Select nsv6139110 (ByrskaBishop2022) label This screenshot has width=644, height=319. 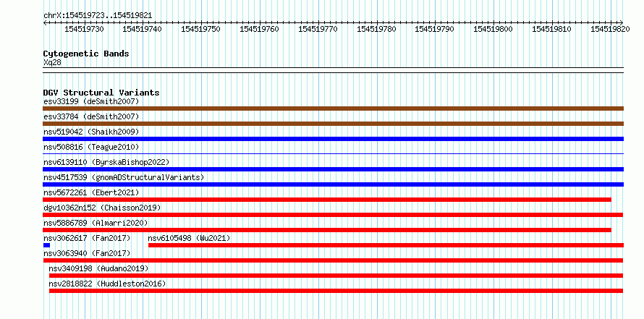click(106, 162)
